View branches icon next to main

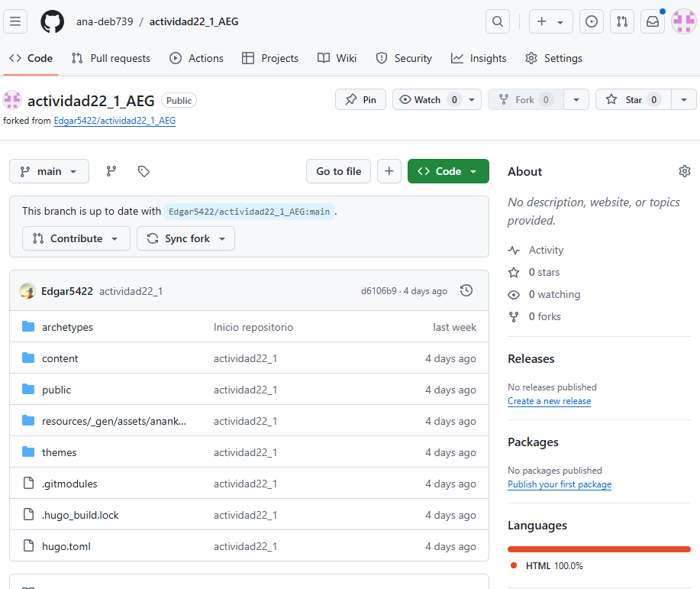tap(111, 171)
